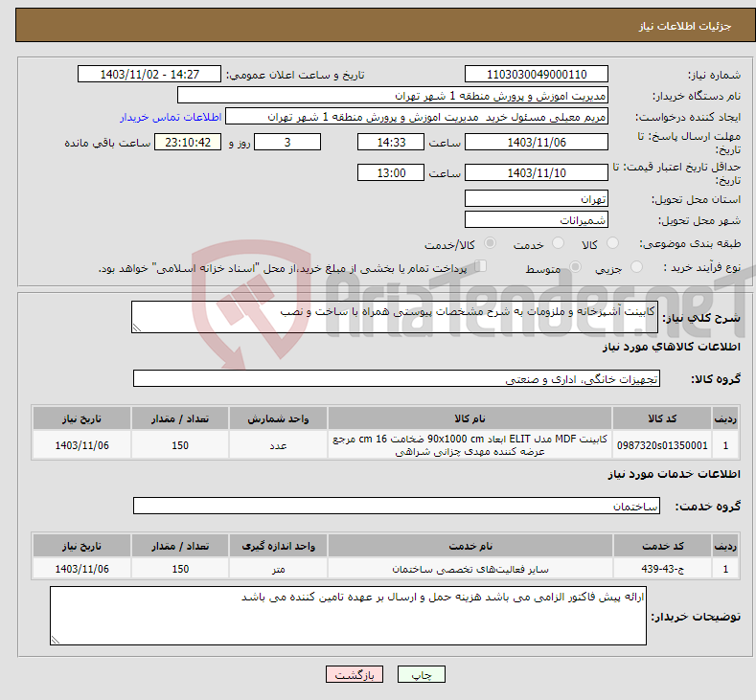Click the goods name cell کابینت MDF
This screenshot has width=756, height=700.
[470, 445]
